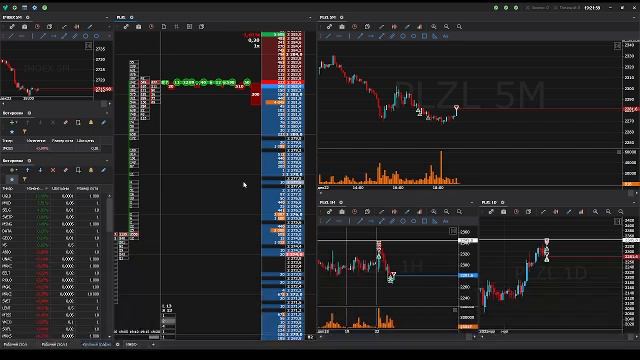
Task: Sort lower watchlist by ticker column header
Action: (x=8, y=189)
